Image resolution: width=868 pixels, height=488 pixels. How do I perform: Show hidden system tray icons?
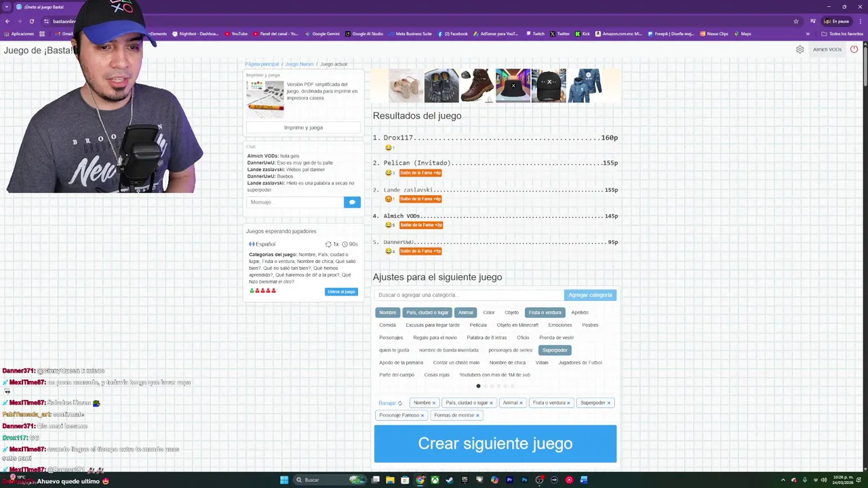pyautogui.click(x=783, y=480)
